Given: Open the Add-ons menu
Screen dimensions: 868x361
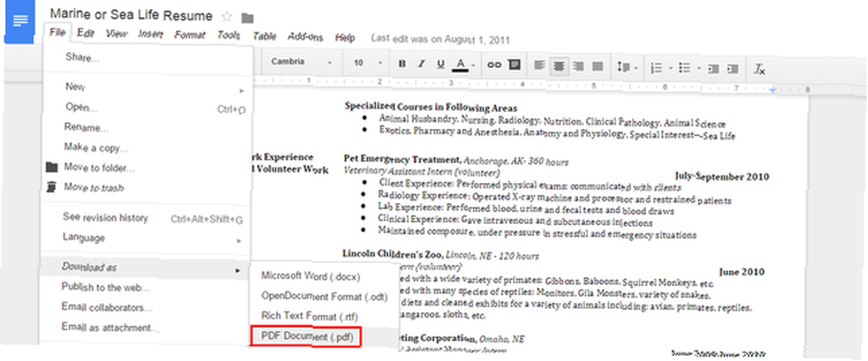Looking at the screenshot, I should [305, 36].
